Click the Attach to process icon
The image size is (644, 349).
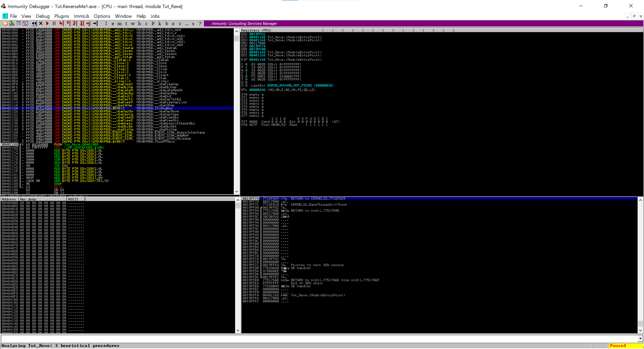12,23
